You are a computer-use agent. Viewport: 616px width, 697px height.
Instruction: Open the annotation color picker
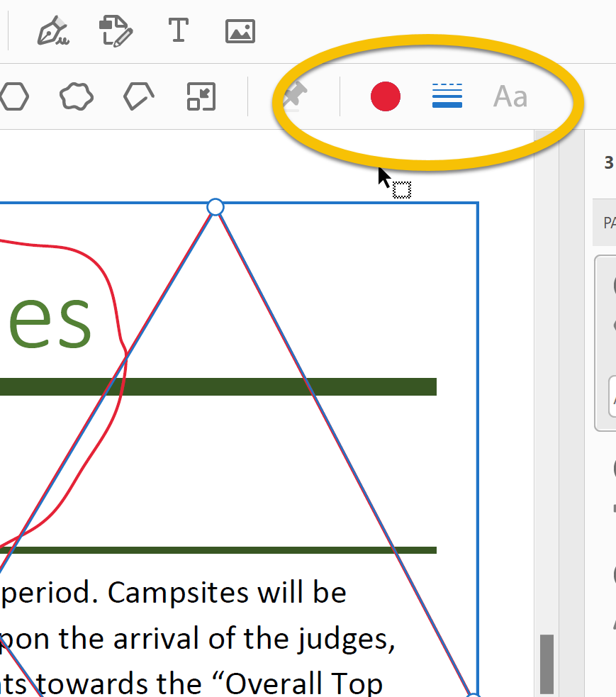(386, 96)
